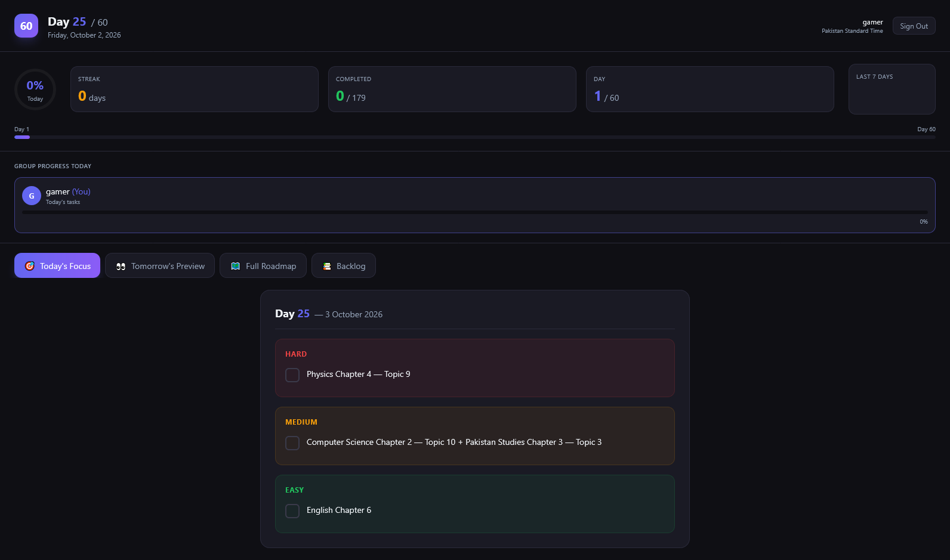Click Physics Chapter 4 — Topic 9 text
This screenshot has height=560, width=950.
pos(358,374)
